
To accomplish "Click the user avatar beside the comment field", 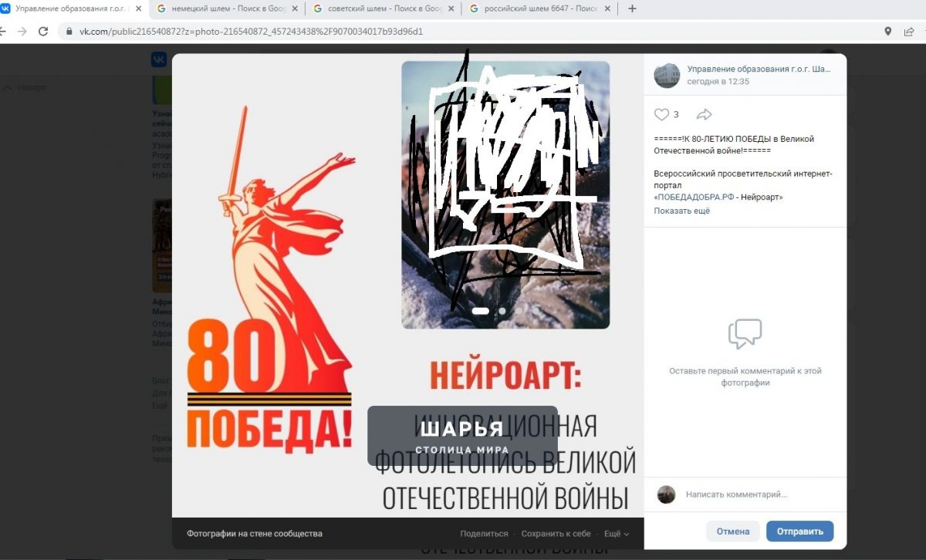I will click(666, 494).
